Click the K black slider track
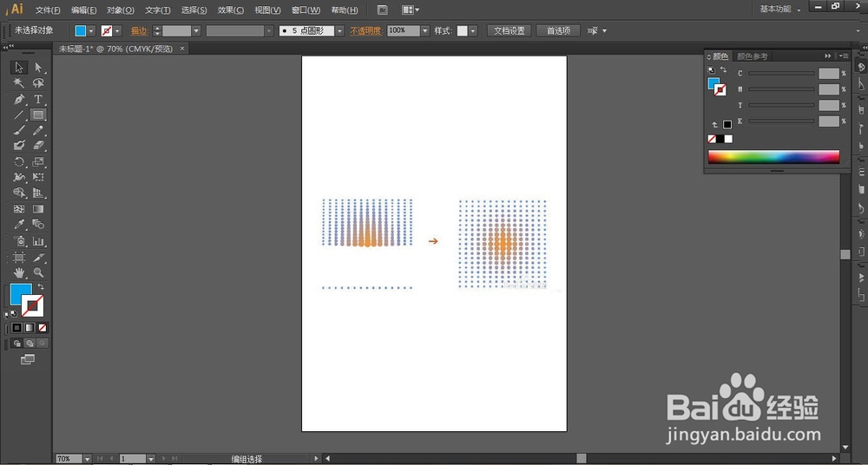868x465 pixels. point(781,121)
